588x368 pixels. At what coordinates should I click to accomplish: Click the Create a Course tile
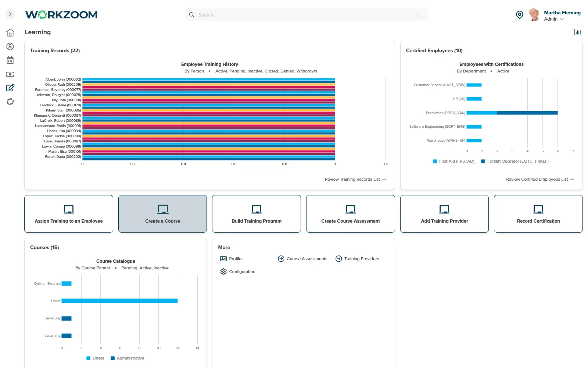click(x=162, y=214)
